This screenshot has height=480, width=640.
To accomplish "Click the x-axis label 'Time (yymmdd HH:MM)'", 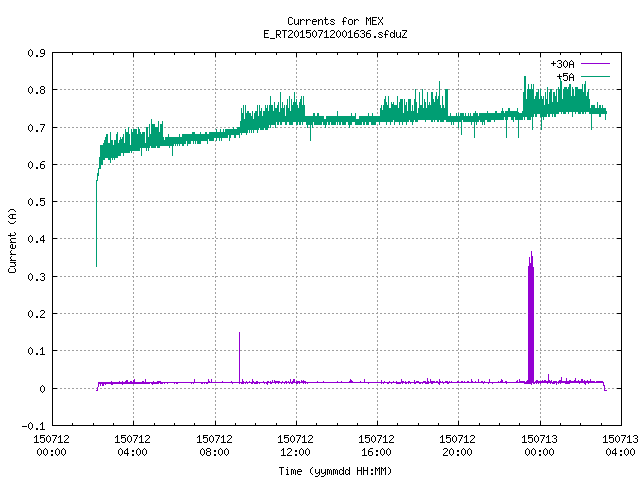I will [x=335, y=471].
